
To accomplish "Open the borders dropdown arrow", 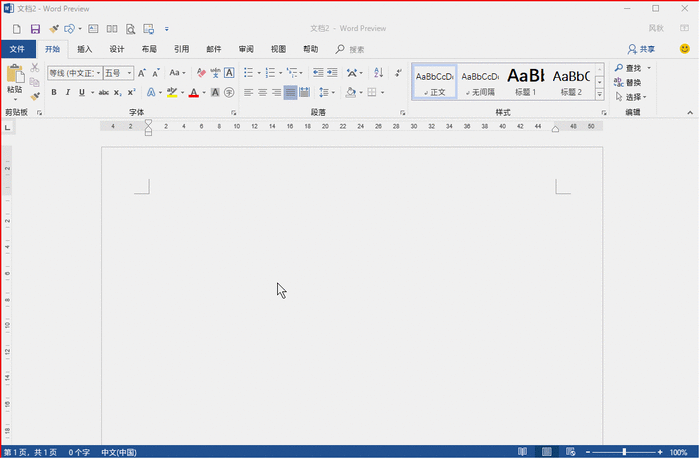I will coord(383,92).
